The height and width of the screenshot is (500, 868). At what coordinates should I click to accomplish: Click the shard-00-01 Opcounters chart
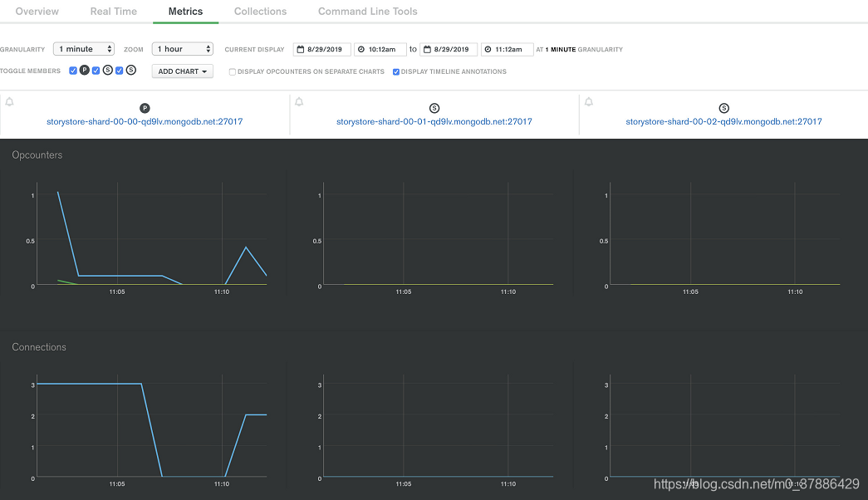[x=439, y=233]
